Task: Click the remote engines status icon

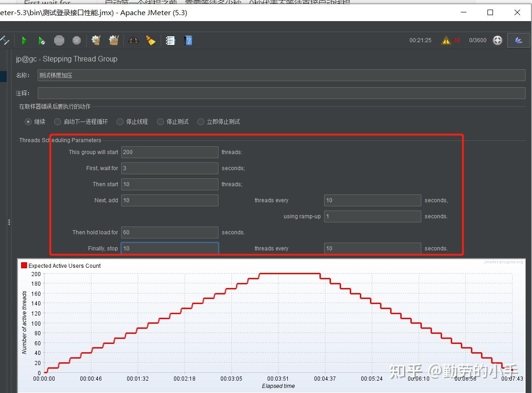Action: coord(498,40)
